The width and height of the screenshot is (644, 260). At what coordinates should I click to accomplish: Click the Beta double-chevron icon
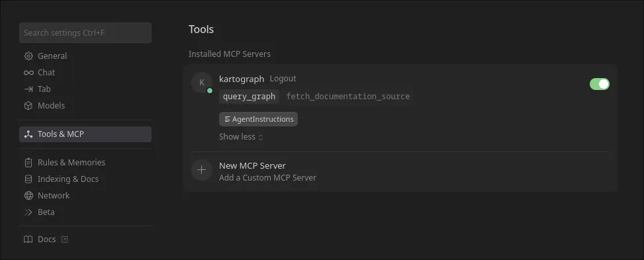click(28, 212)
